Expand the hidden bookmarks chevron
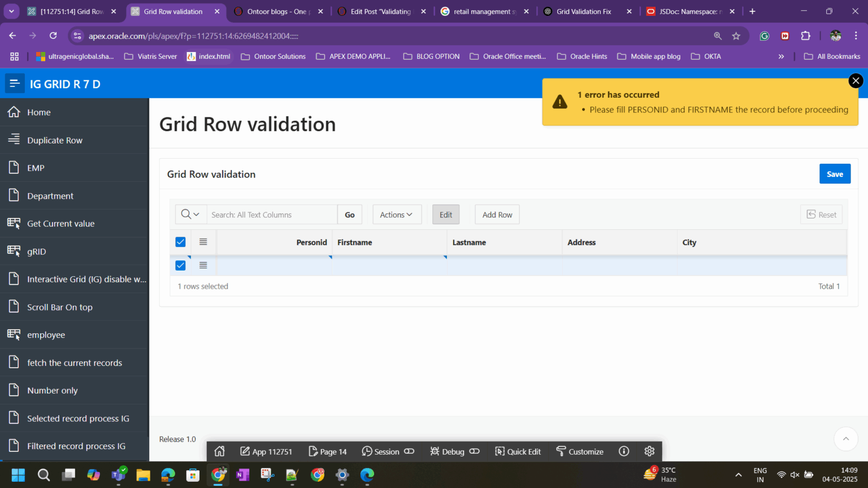 point(782,56)
